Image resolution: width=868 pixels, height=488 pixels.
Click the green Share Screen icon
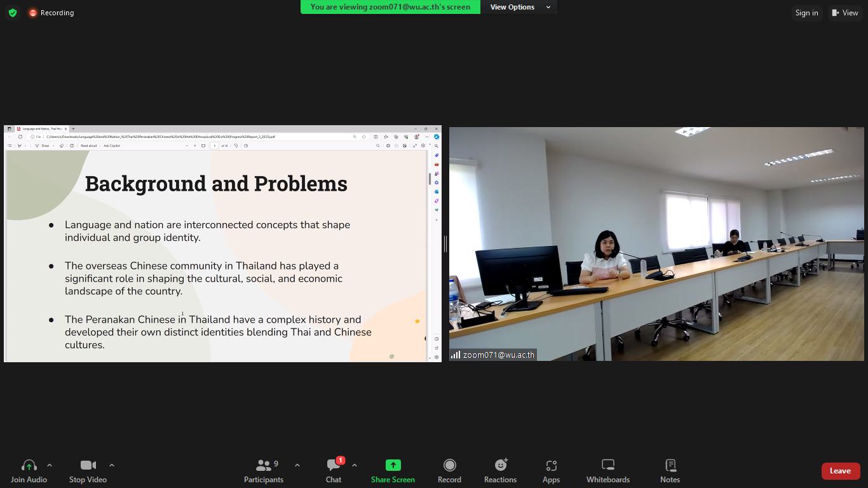coord(393,466)
